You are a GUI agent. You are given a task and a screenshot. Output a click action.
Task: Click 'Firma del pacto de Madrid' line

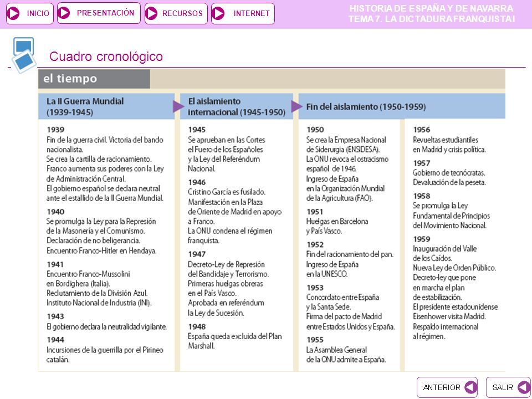(x=344, y=316)
